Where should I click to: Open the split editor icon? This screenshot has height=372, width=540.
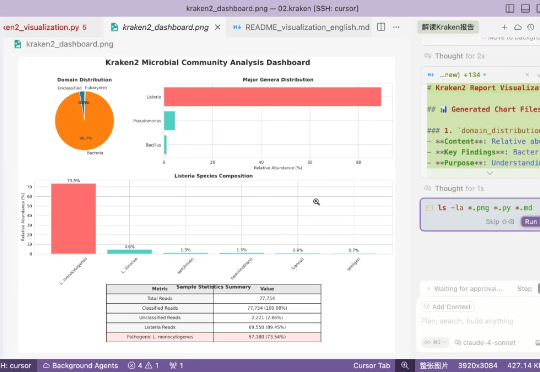pyautogui.click(x=381, y=27)
